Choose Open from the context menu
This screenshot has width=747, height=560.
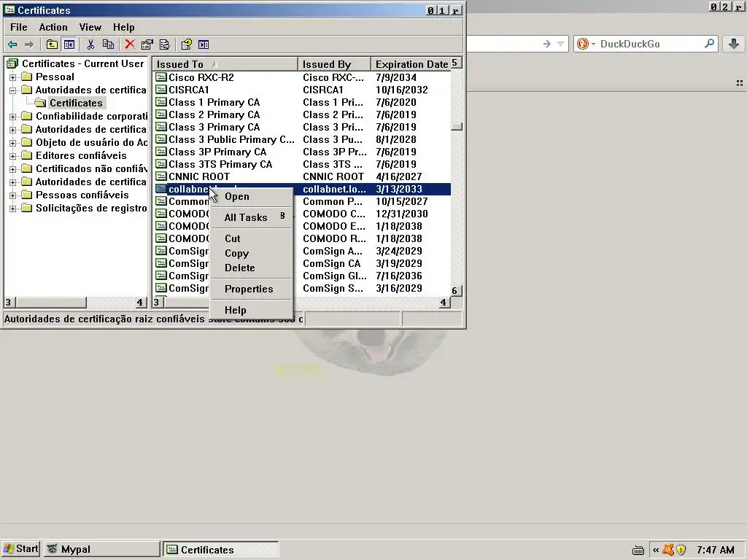pos(251,197)
